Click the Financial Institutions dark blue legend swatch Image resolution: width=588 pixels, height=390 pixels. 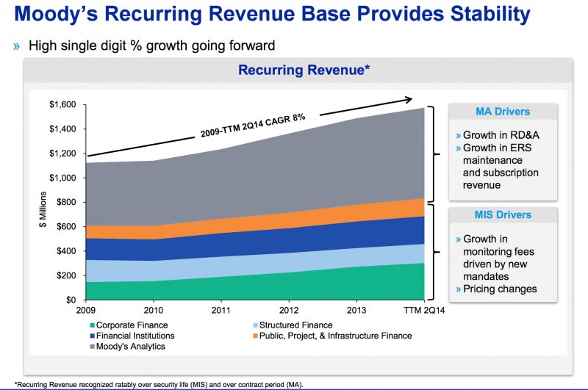point(92,336)
